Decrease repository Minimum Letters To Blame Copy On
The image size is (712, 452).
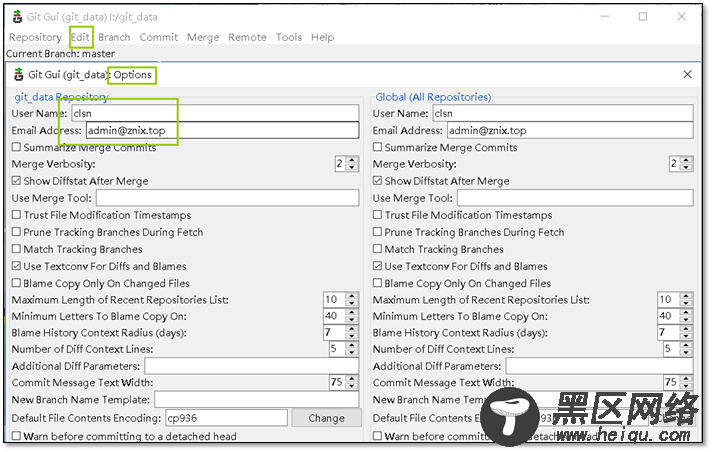pyautogui.click(x=352, y=320)
